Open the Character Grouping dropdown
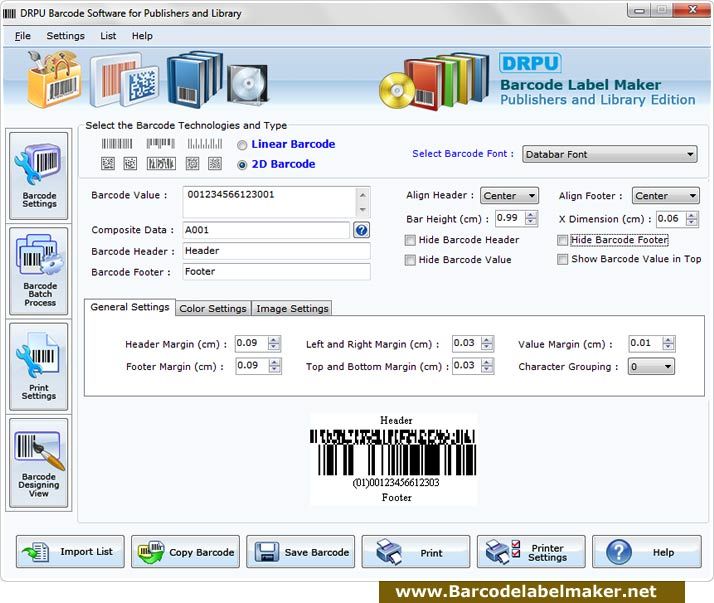Viewport: 714px width, 603px height. point(652,367)
